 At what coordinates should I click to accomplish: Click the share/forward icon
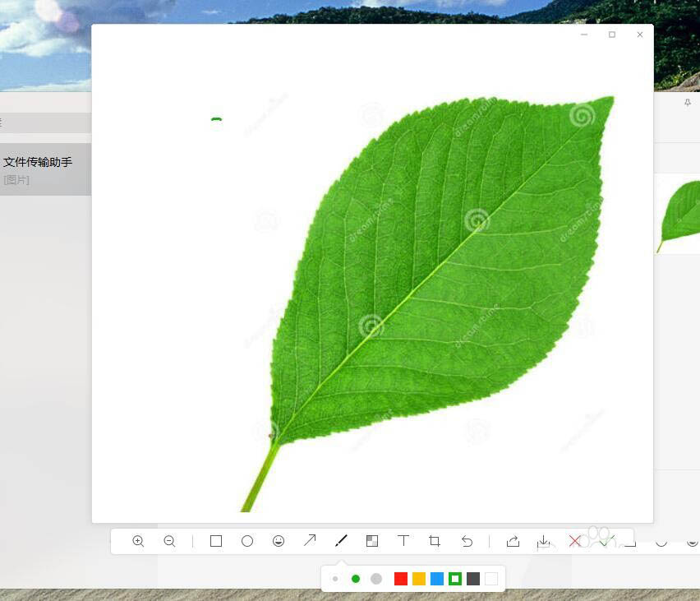pos(513,541)
